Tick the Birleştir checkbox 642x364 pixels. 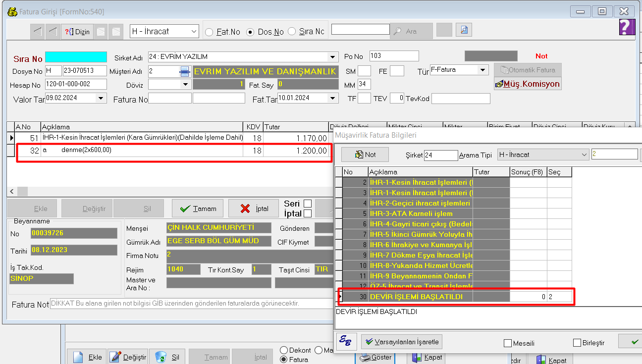577,343
